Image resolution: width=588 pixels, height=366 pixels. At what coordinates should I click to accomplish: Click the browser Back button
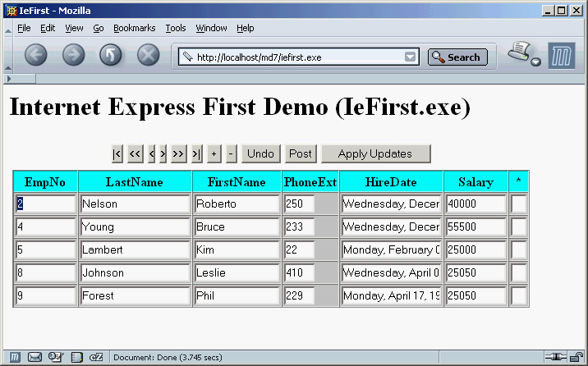pyautogui.click(x=36, y=56)
